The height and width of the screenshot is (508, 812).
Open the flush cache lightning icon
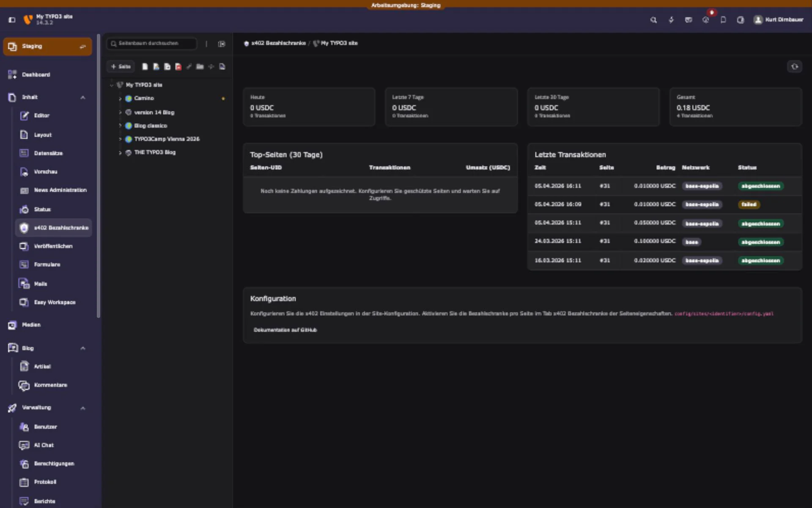pos(671,20)
